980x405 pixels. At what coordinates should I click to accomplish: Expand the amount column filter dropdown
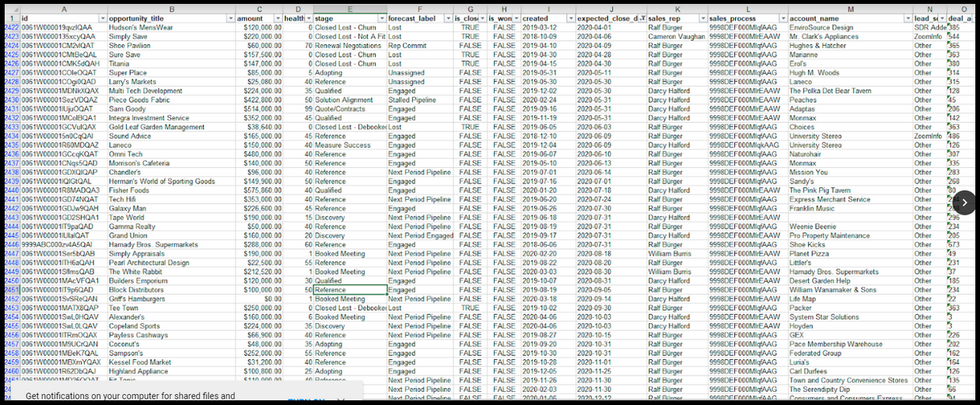[x=277, y=18]
